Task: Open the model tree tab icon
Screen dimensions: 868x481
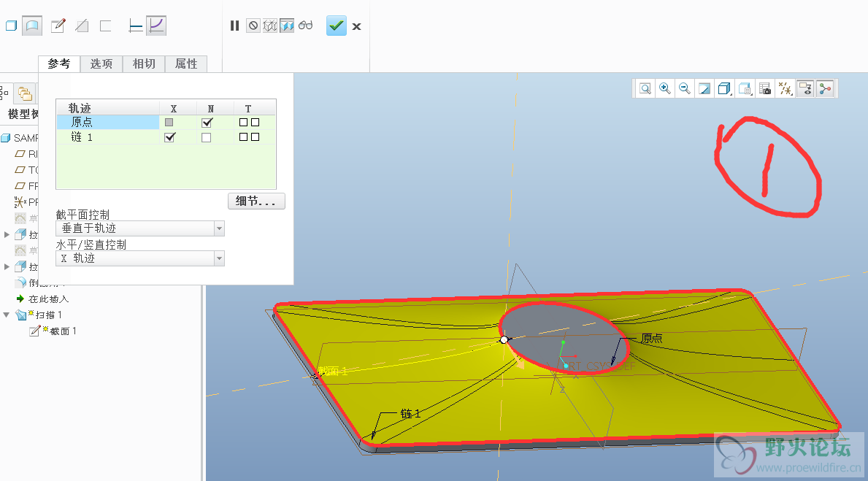Action: [4, 93]
